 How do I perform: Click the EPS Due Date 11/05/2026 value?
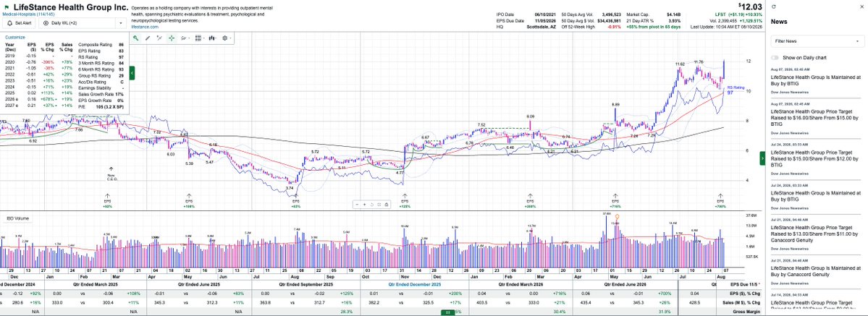click(544, 20)
